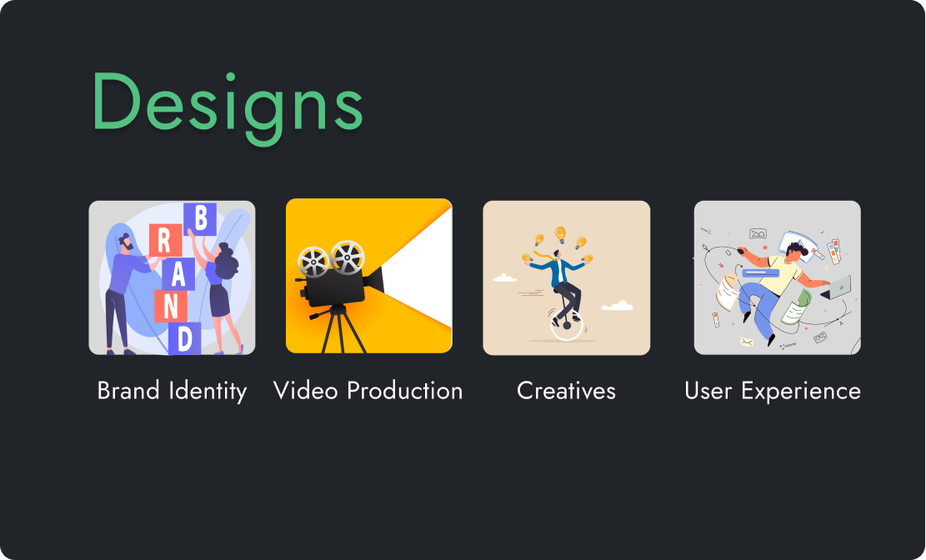Click the topmost juggled lightbulb
Viewport: 926px width, 560px height.
(x=560, y=234)
